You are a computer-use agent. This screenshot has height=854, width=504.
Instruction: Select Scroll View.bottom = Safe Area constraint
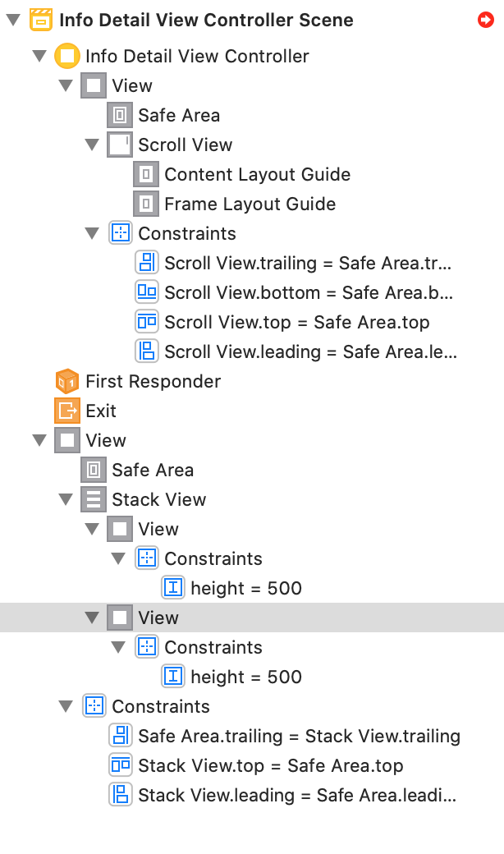[x=309, y=292]
